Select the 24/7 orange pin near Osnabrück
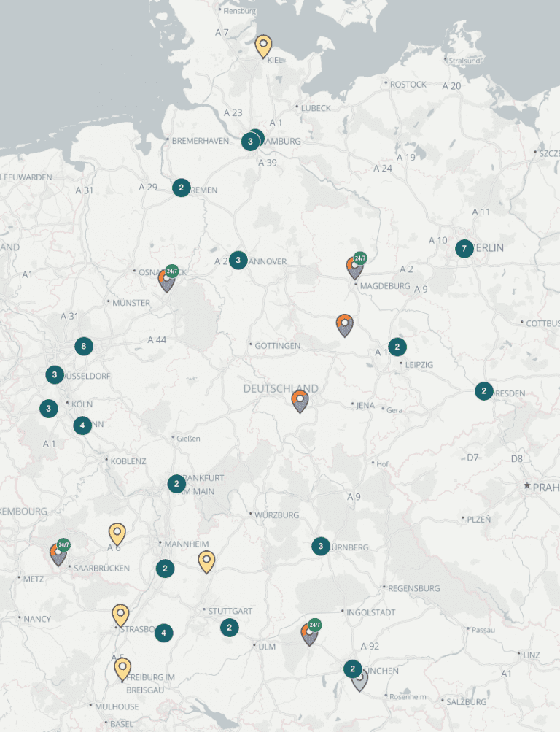This screenshot has height=732, width=560. click(167, 280)
